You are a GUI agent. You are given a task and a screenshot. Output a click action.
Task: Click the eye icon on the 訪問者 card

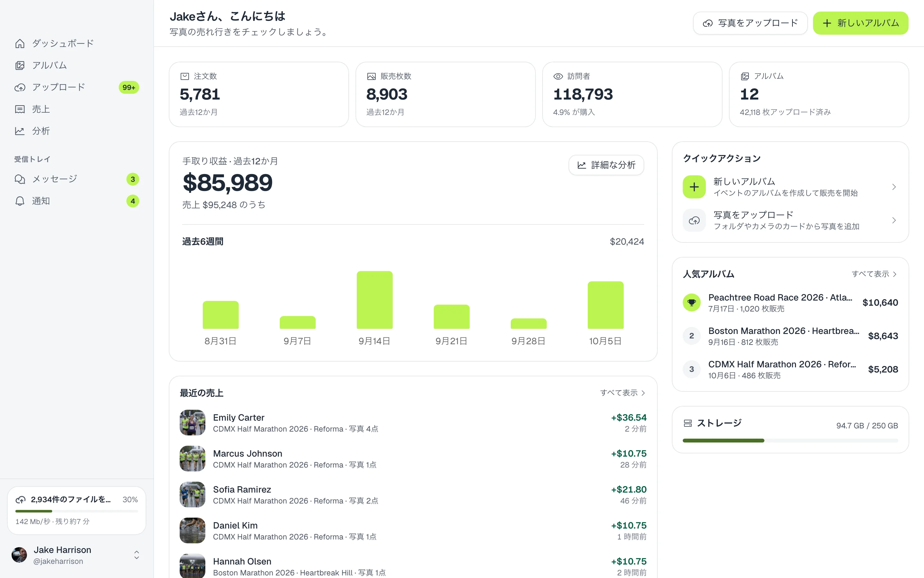[558, 76]
